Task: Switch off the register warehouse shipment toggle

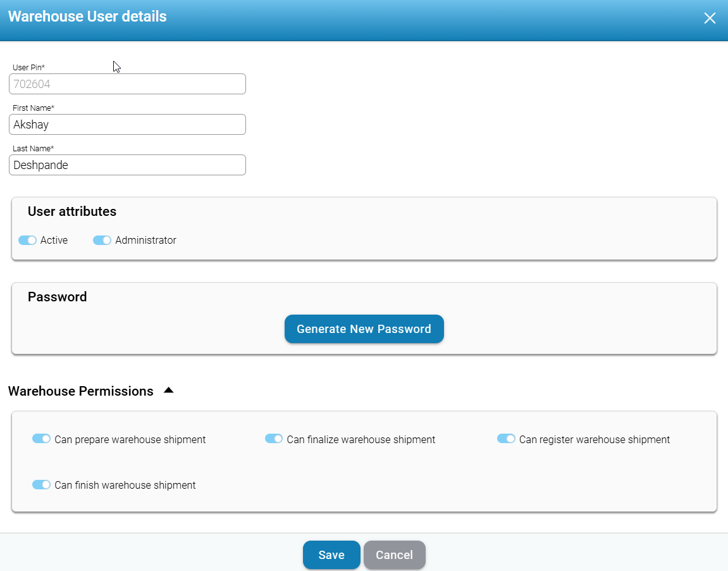Action: (506, 439)
